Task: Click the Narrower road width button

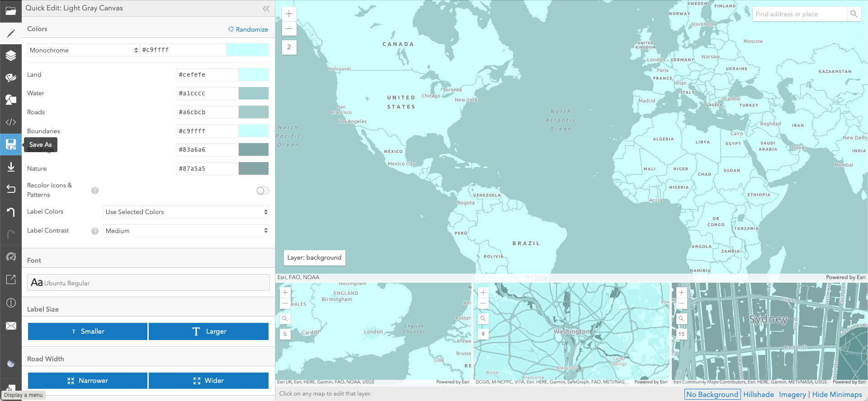Action: [x=88, y=381]
